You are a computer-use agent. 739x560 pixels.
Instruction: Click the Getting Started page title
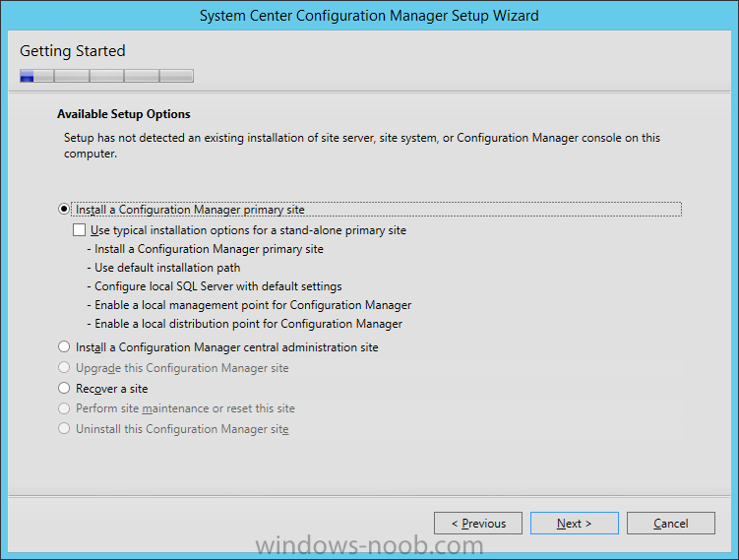tap(73, 51)
